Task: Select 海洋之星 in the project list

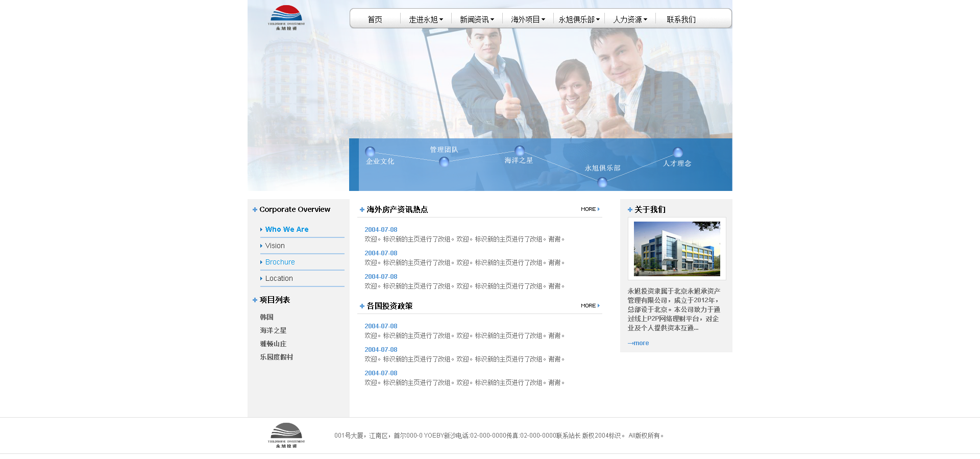Action: (273, 330)
